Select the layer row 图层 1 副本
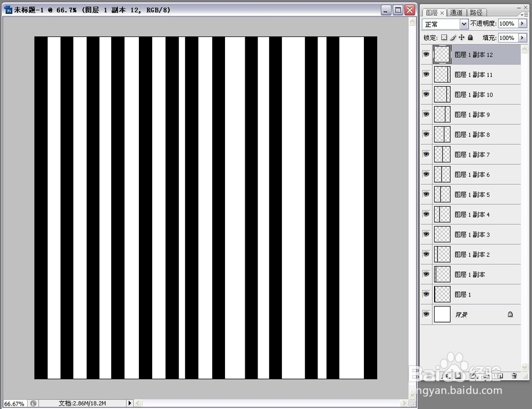Viewport: 532px width, 409px height. pyautogui.click(x=471, y=274)
